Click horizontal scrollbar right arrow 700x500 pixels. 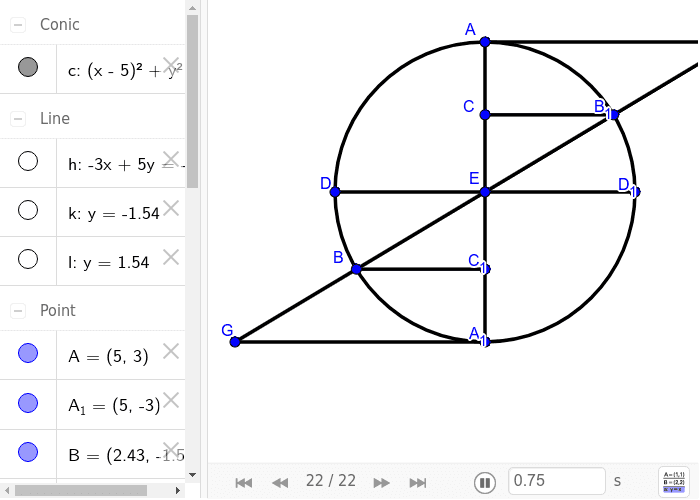coord(177,490)
